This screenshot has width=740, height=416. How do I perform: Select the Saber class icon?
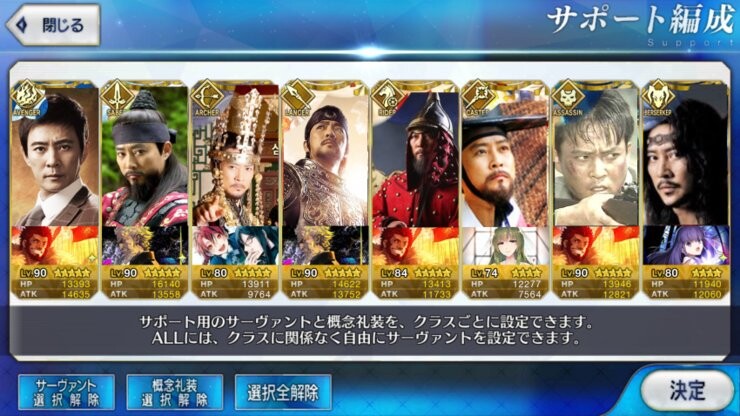coord(118,98)
